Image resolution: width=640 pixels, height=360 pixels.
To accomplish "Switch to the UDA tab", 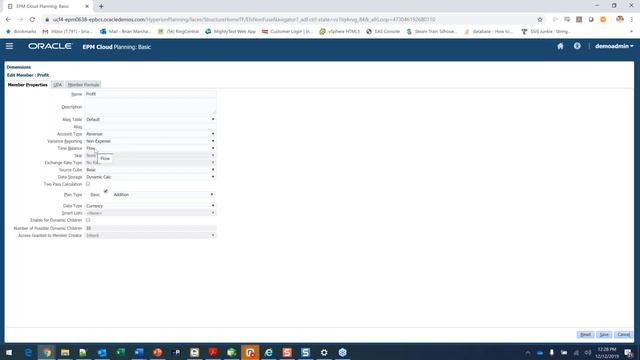I will [58, 85].
